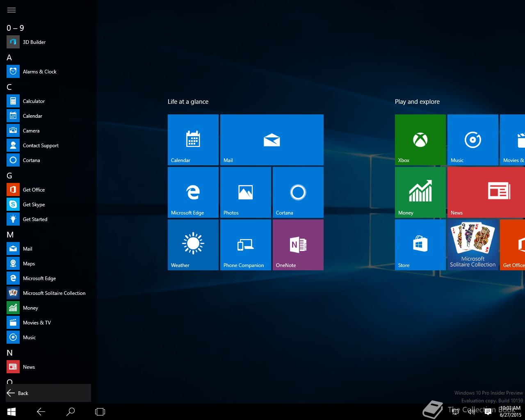The image size is (525, 420).
Task: Open the Action Center notifications icon
Action: (488, 412)
